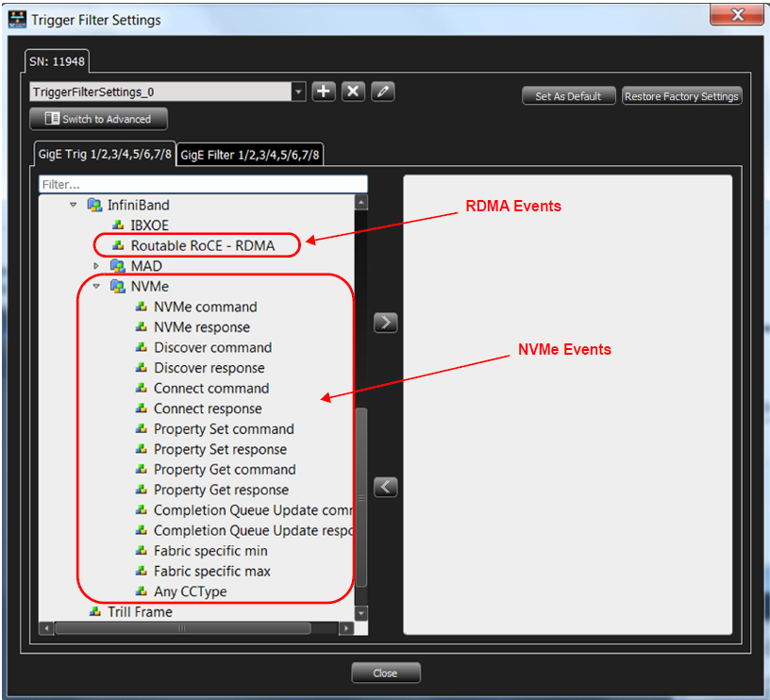Viewport: 770px width, 700px height.
Task: Click the Switch to Advanced button
Action: click(98, 119)
